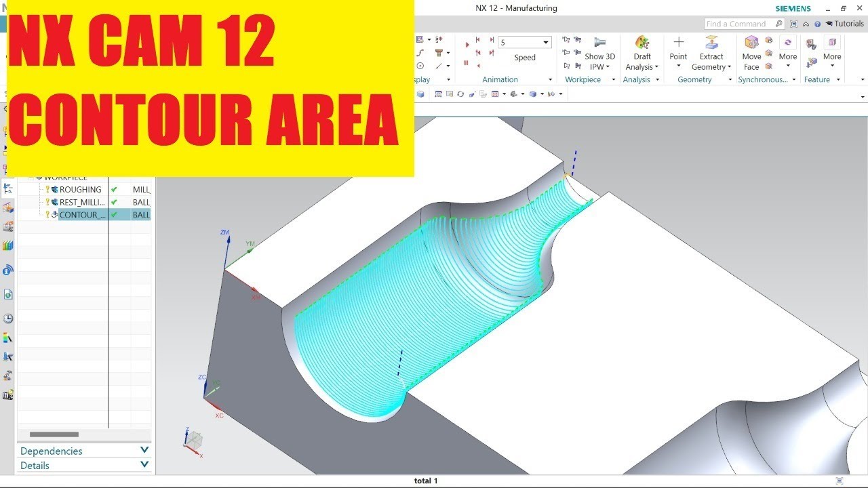Image resolution: width=868 pixels, height=488 pixels.
Task: Click status bar icon at bottom right
Action: click(840, 481)
